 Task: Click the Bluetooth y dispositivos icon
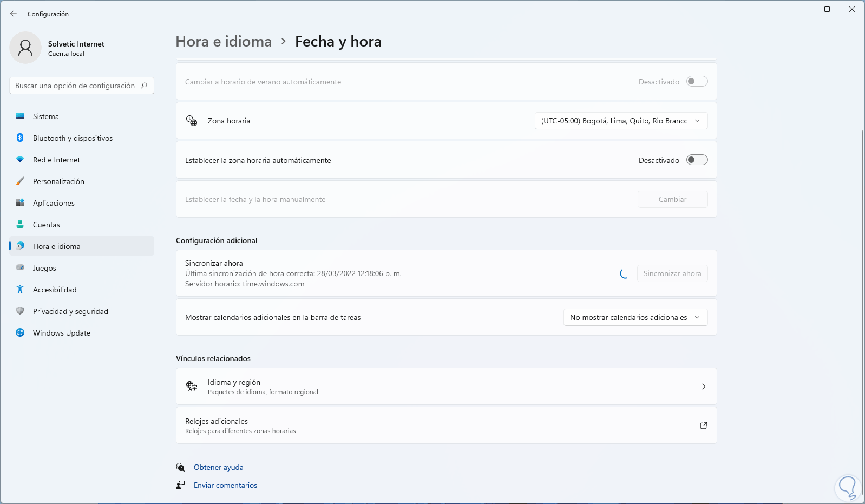(x=20, y=138)
